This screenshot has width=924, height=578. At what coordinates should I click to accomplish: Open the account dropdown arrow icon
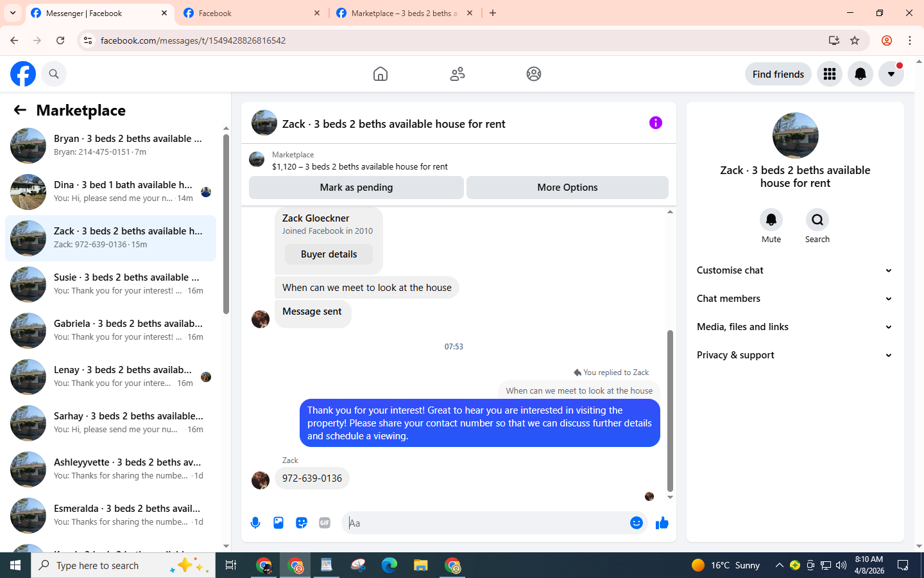coord(891,74)
